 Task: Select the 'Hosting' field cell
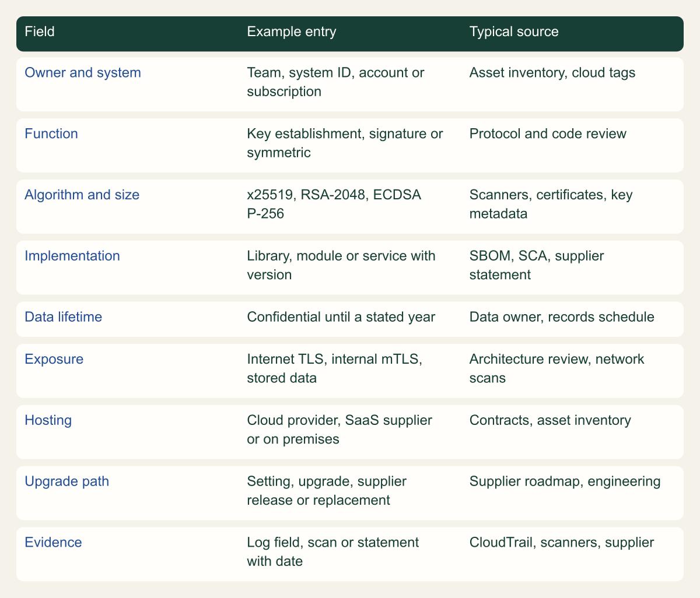(x=127, y=432)
